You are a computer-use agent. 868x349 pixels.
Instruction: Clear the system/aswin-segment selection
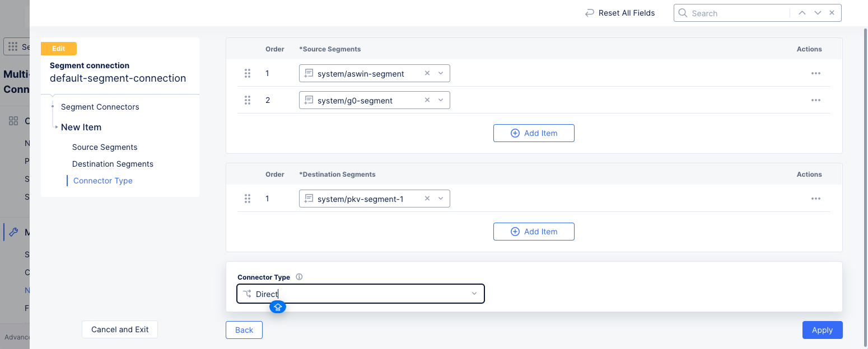[x=427, y=73]
